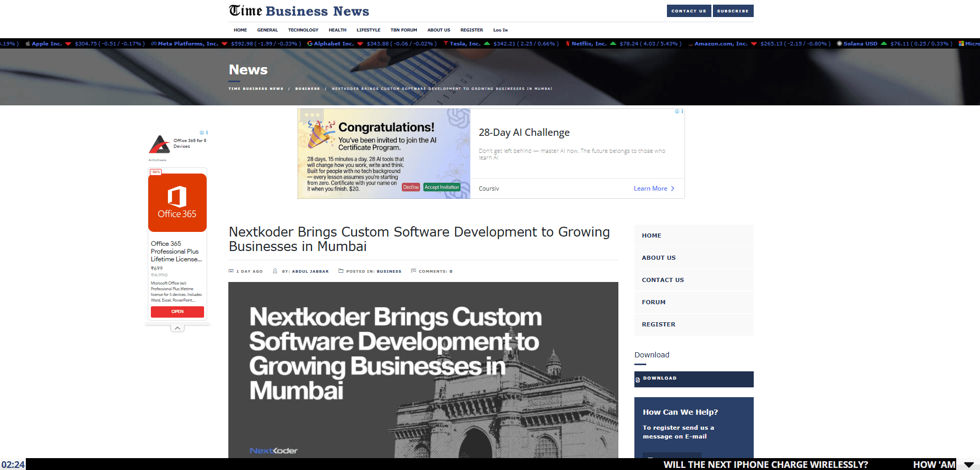Click the author person icon
The image size is (980, 470).
275,271
